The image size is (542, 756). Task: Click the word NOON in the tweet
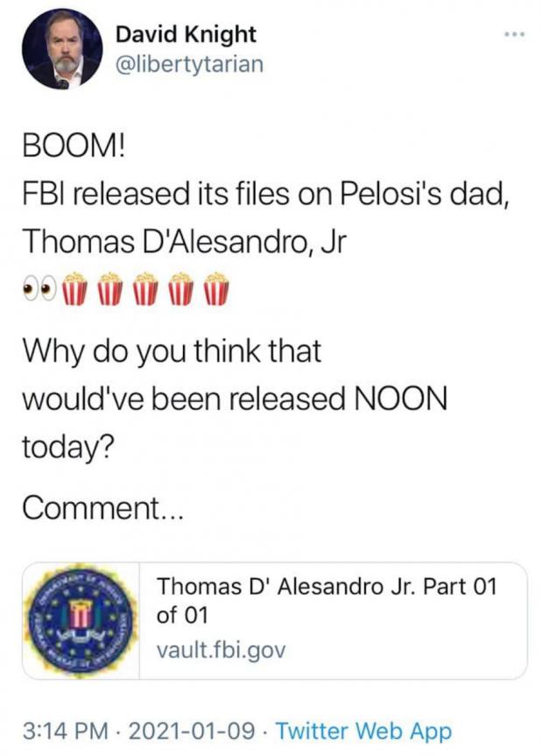(x=399, y=399)
